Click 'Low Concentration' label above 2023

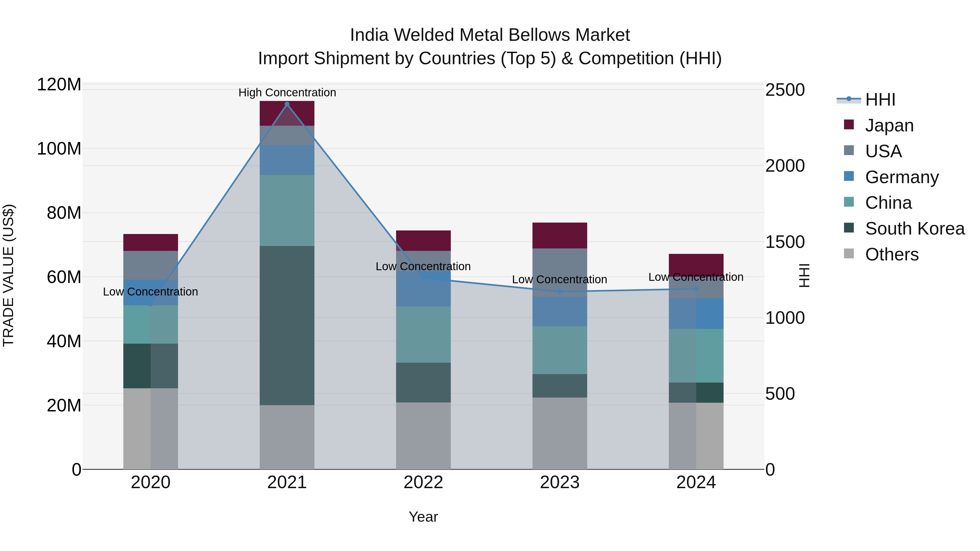(560, 279)
